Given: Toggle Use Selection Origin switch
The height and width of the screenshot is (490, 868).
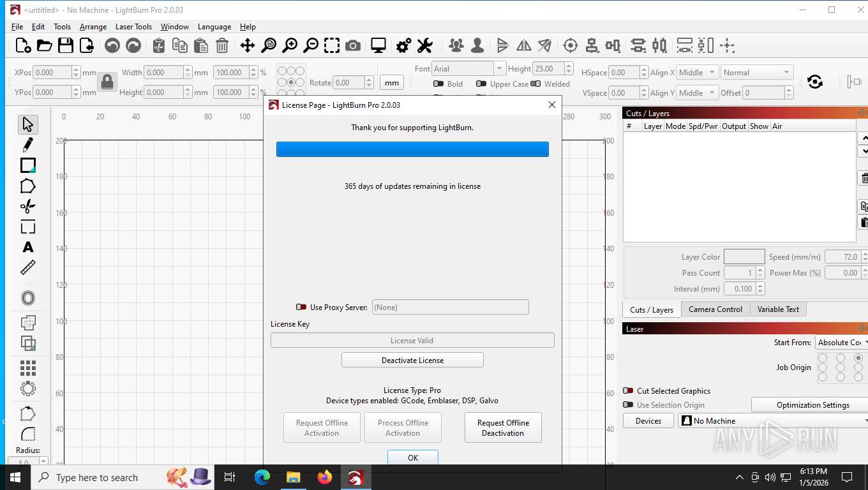Looking at the screenshot, I should click(x=628, y=405).
